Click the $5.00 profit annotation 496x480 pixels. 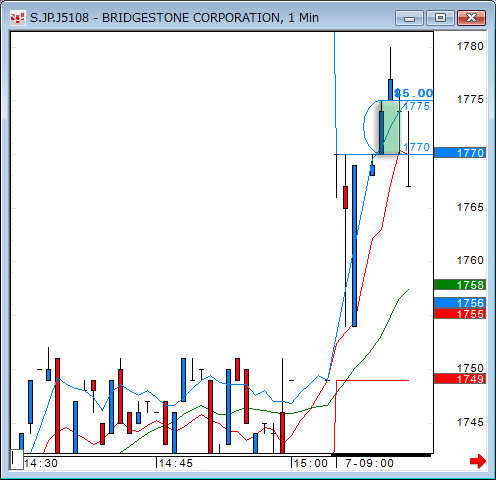click(413, 93)
